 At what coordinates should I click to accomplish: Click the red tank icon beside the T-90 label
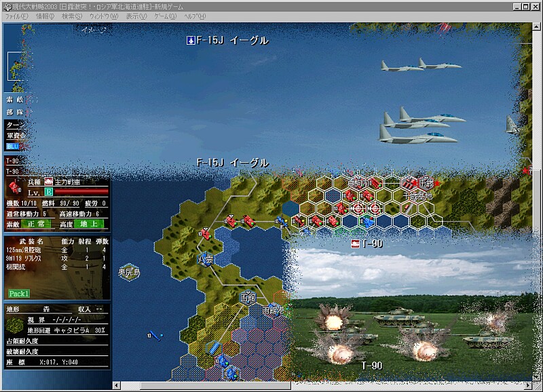tap(355, 244)
